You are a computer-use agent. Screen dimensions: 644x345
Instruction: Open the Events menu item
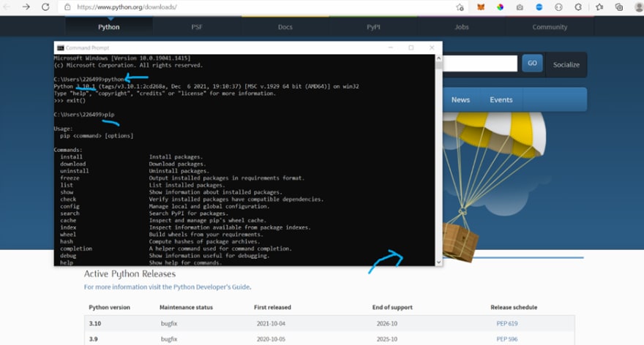tap(501, 99)
